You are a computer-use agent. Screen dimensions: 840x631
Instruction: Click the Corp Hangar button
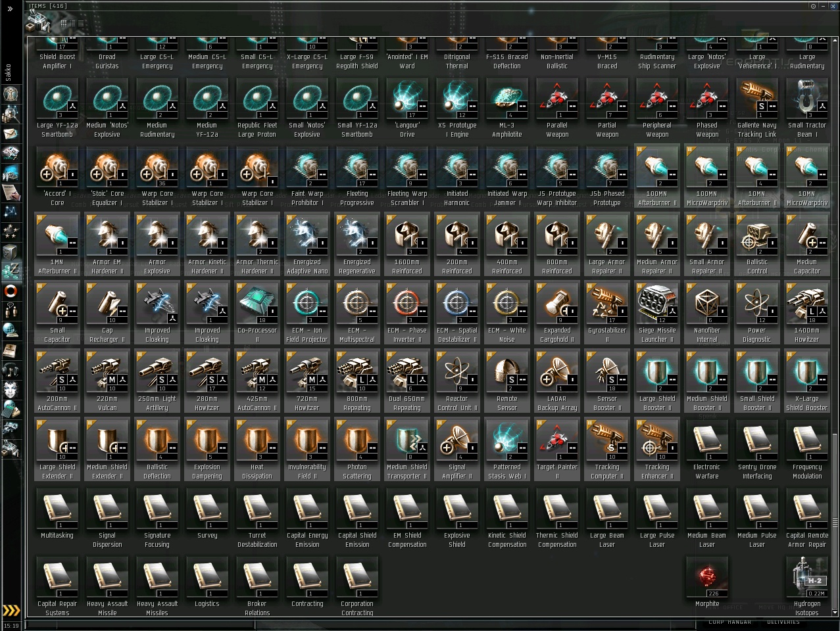(729, 622)
